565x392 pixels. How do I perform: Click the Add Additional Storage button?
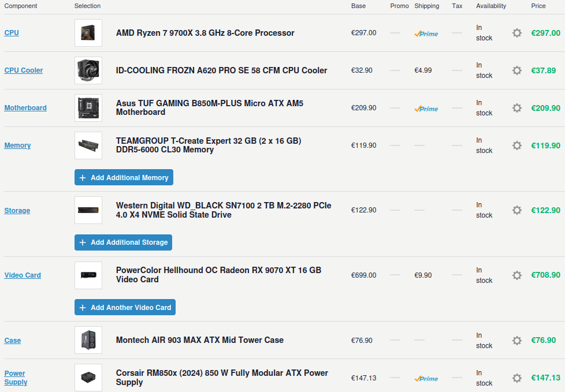(x=123, y=242)
